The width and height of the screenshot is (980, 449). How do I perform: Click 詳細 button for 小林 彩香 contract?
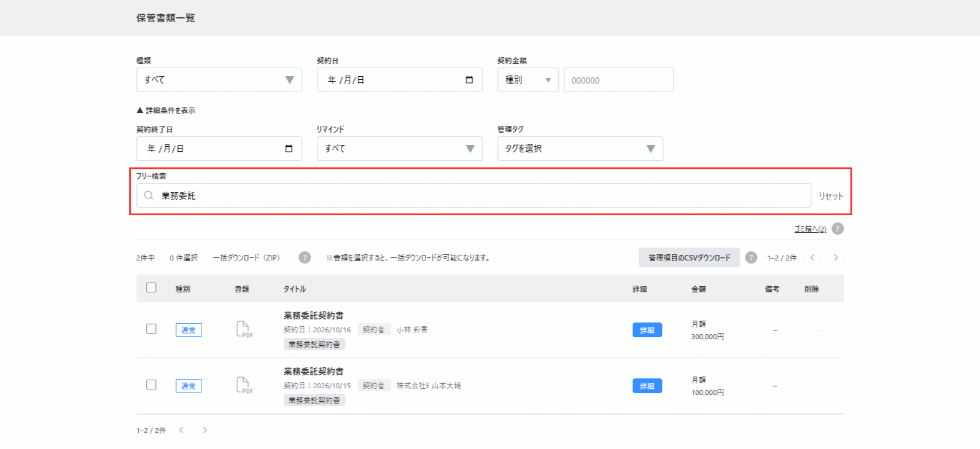click(647, 330)
